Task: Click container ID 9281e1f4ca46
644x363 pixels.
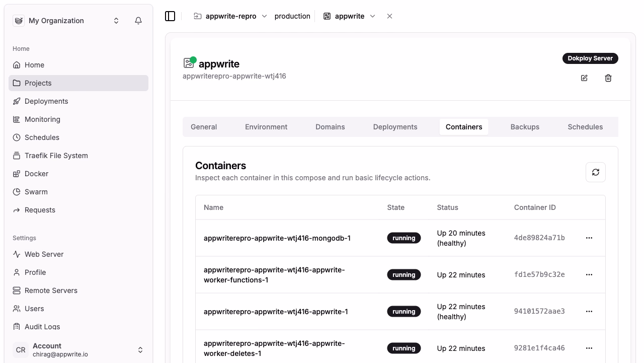Action: [x=539, y=348]
